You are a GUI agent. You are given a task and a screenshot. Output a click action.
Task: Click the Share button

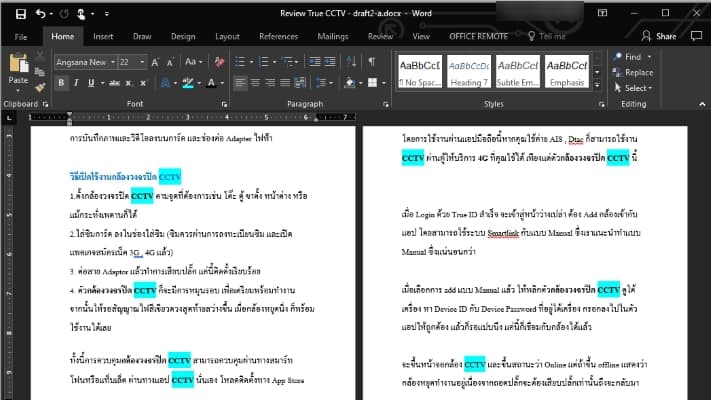pos(660,36)
